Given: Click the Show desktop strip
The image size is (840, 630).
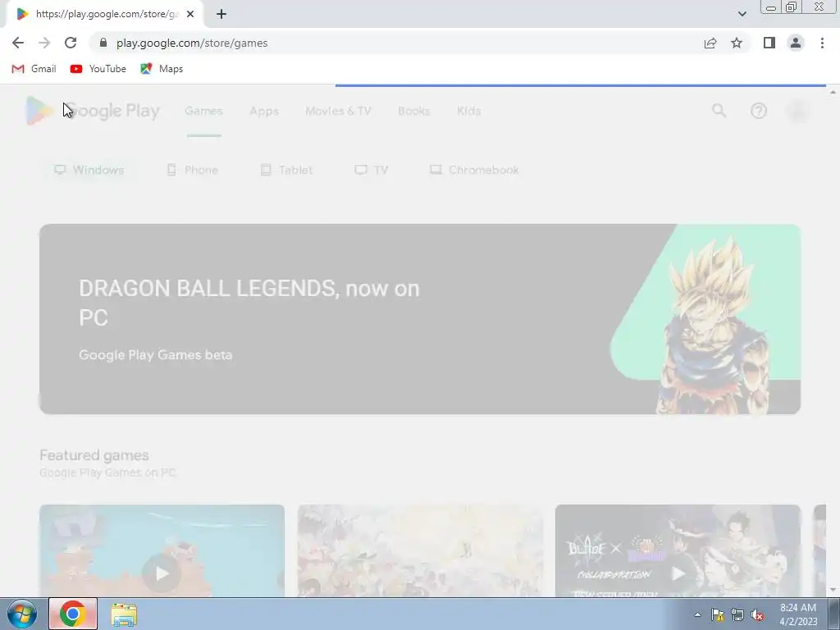Looking at the screenshot, I should coord(834,614).
